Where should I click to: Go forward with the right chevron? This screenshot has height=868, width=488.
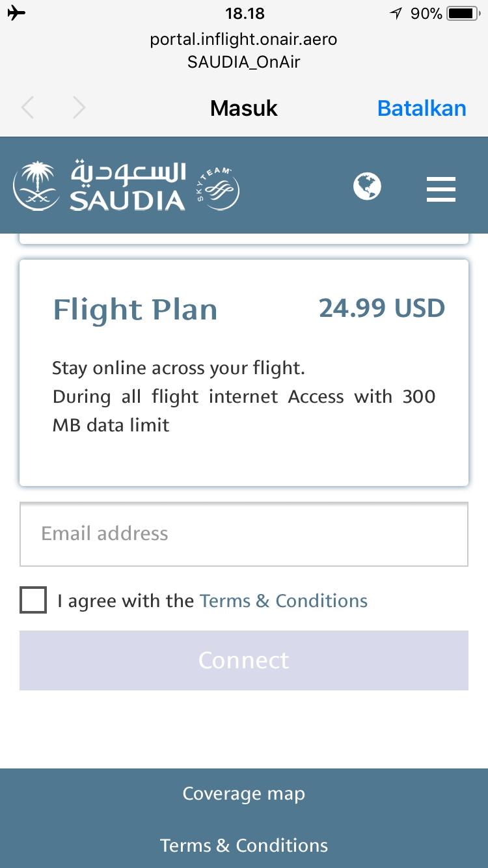[79, 107]
